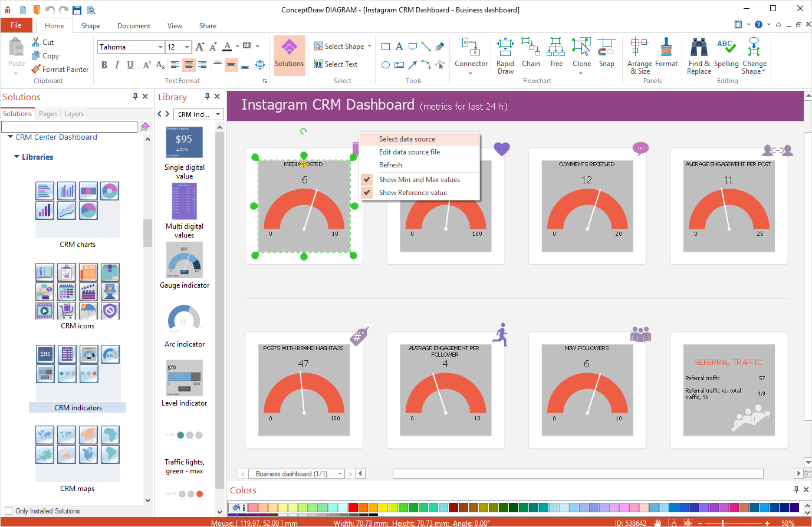Select the Arc indicator library thumbnail
812x527 pixels.
[x=185, y=318]
